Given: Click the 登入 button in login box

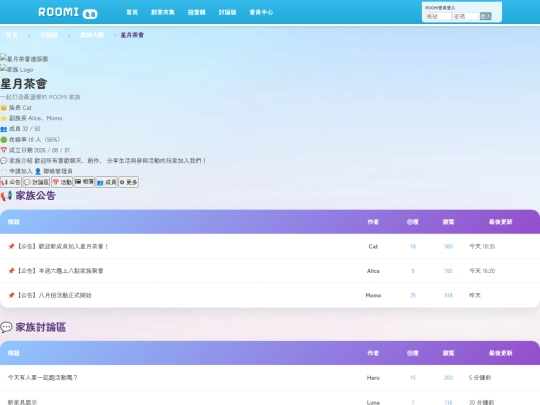Looking at the screenshot, I should click(x=486, y=16).
